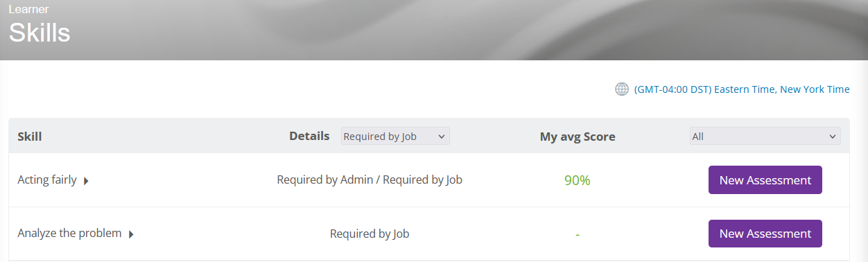Click the 90% average score value
Screen dimensions: 868x262
click(x=577, y=180)
